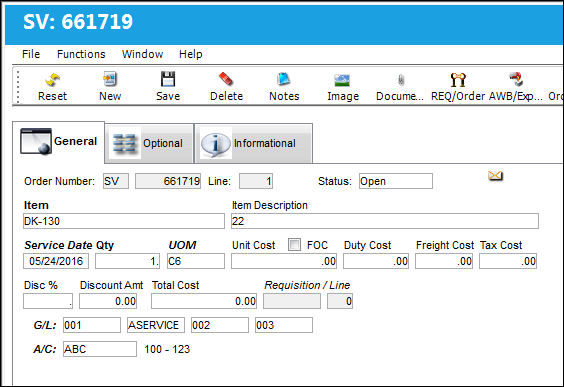Click the Reset toolbar icon
This screenshot has width=564, height=387.
[53, 80]
